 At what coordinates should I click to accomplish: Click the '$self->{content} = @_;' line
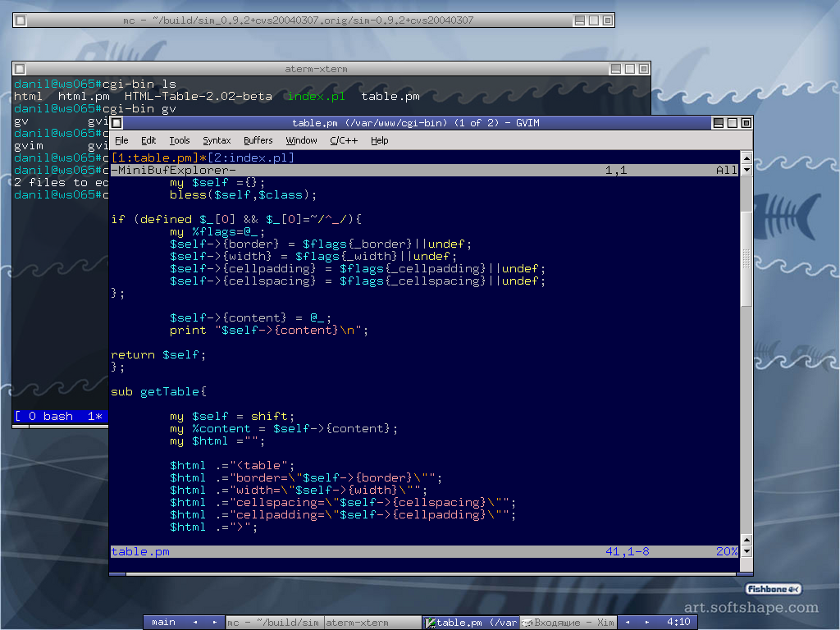(x=251, y=317)
